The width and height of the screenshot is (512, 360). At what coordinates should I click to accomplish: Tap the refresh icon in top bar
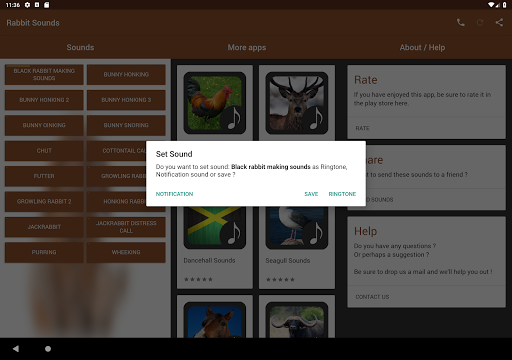point(480,23)
